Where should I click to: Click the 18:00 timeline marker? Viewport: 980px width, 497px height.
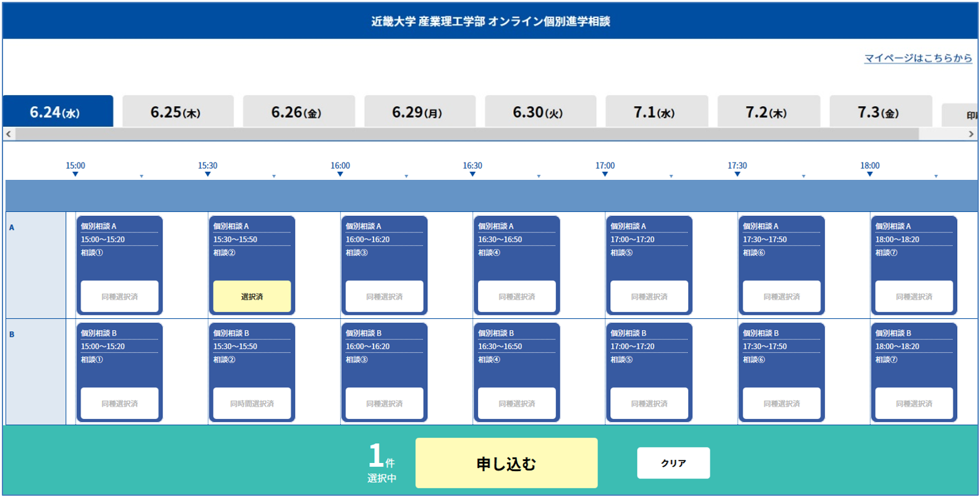tap(869, 169)
